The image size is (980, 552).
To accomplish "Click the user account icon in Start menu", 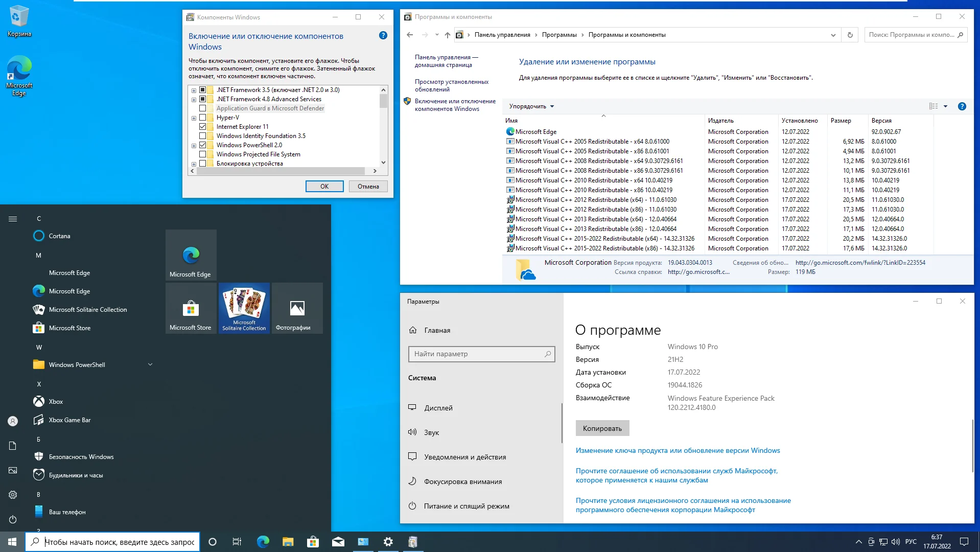I will point(13,421).
